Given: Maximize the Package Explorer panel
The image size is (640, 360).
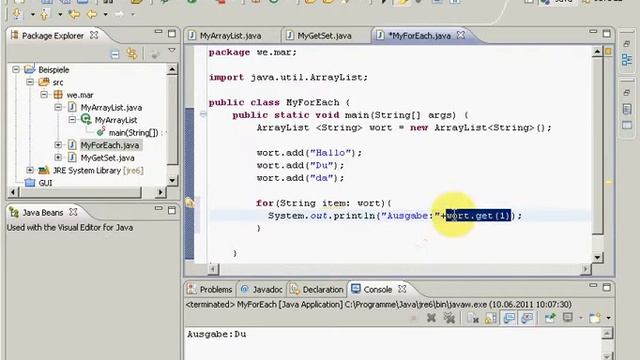Looking at the screenshot, I should (172, 33).
